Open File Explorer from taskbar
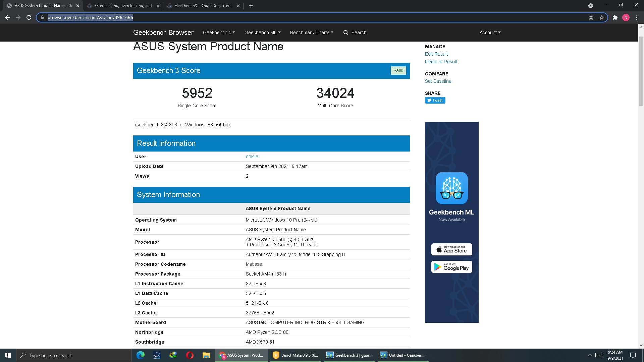This screenshot has width=644, height=362. tap(206, 355)
